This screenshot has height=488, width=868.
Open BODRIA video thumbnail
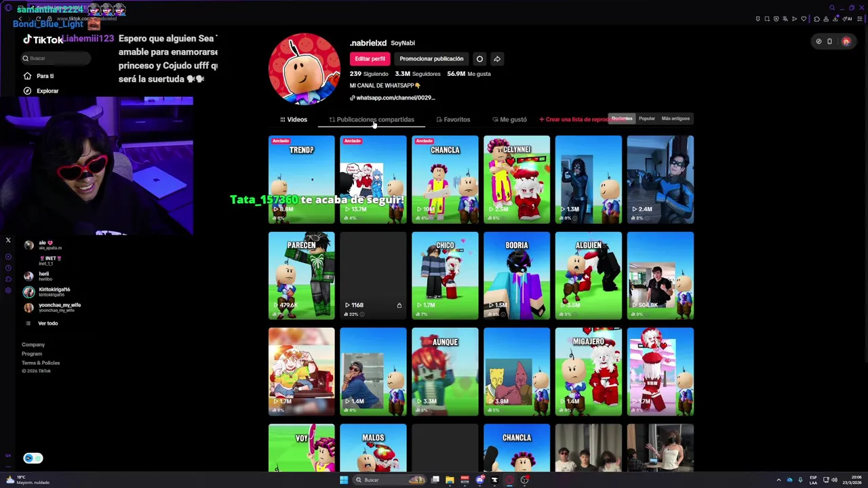point(517,276)
